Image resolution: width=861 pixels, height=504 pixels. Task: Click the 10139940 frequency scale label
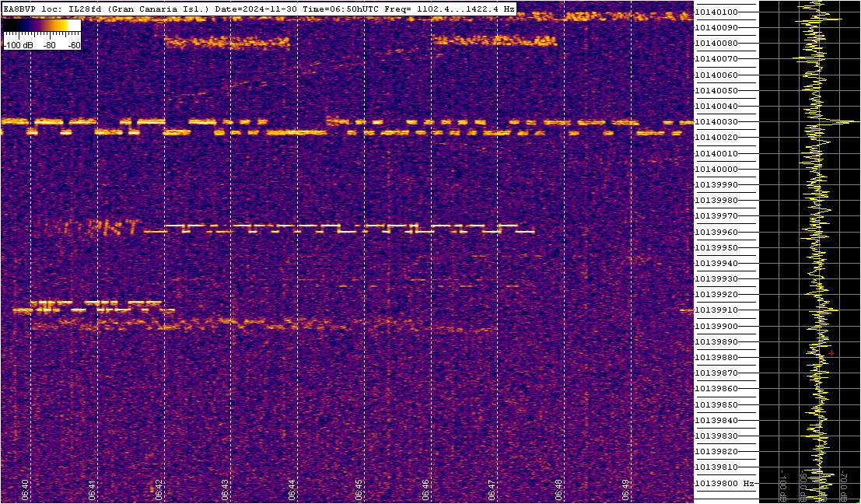tap(716, 264)
